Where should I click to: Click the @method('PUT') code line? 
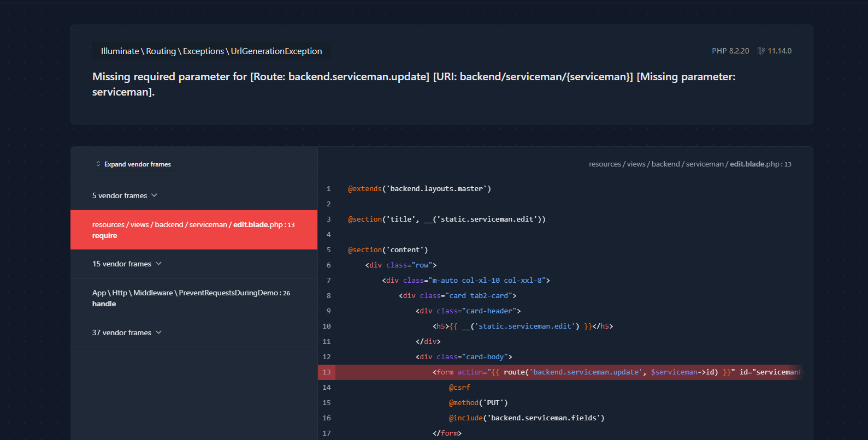[479, 402]
